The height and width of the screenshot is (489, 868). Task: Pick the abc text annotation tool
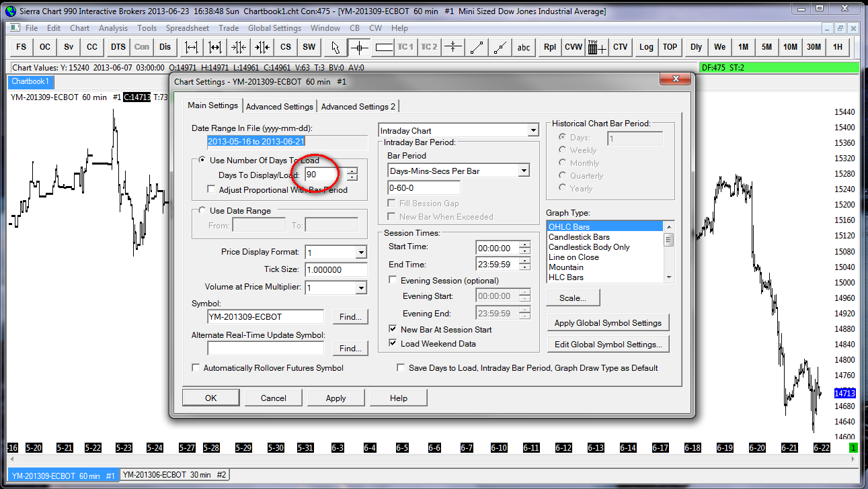(x=523, y=47)
